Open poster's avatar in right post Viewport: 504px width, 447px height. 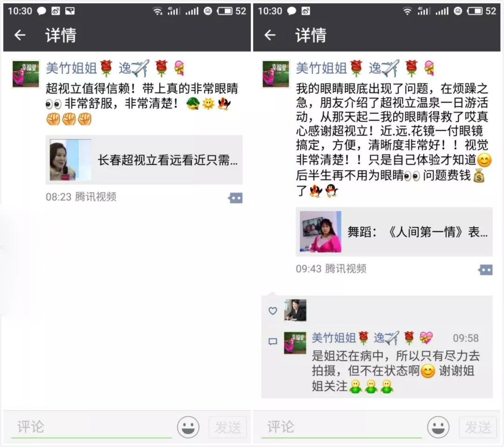[276, 74]
